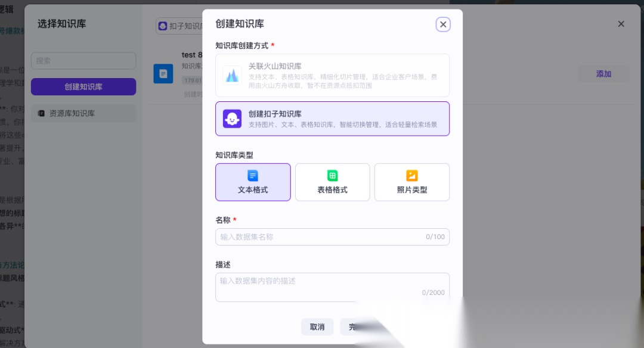Click the blue text document icon
The width and height of the screenshot is (644, 348).
click(253, 176)
